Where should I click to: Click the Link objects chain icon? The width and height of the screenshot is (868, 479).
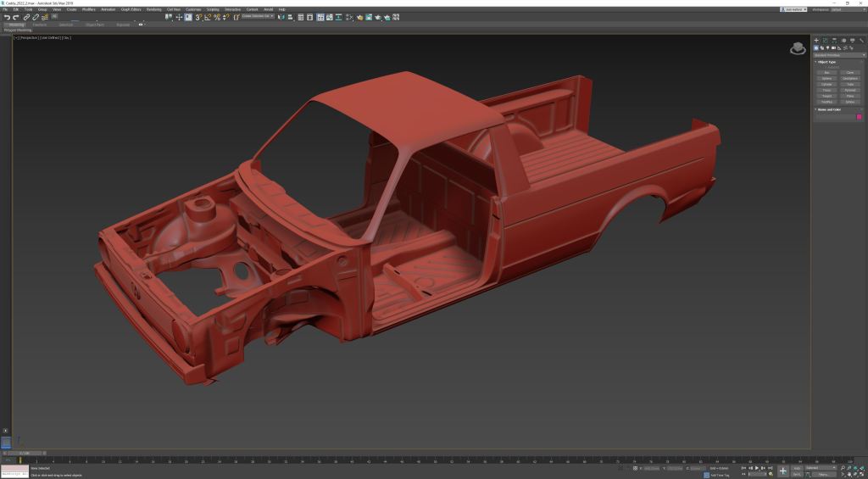click(26, 17)
